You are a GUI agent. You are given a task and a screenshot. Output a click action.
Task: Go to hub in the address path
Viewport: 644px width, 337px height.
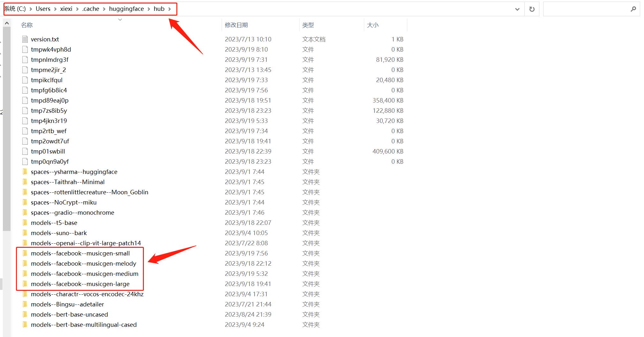[x=159, y=9]
